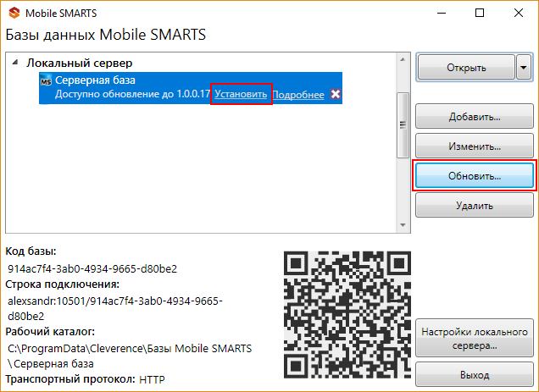
Task: Maximize the Mobile SMARTS window
Action: 480,13
